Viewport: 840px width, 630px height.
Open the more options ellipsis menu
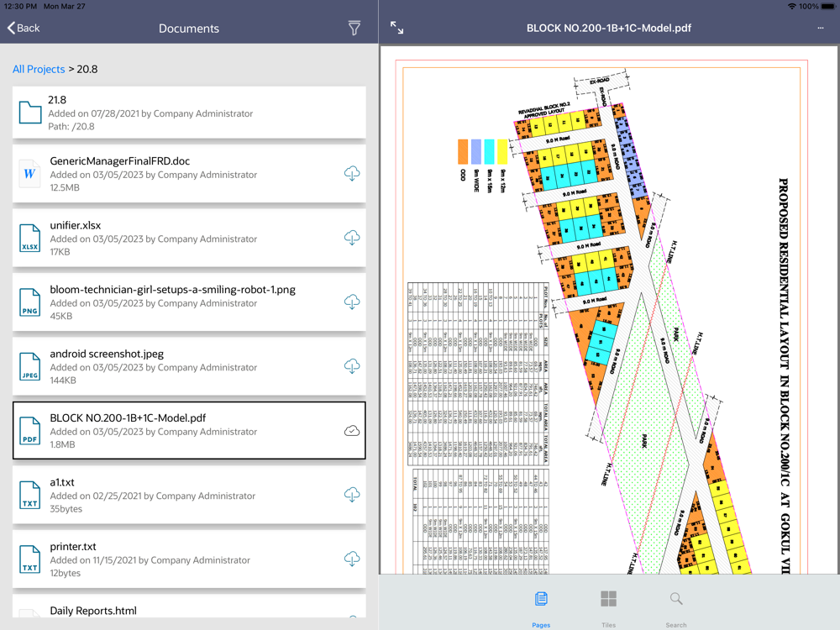click(820, 28)
